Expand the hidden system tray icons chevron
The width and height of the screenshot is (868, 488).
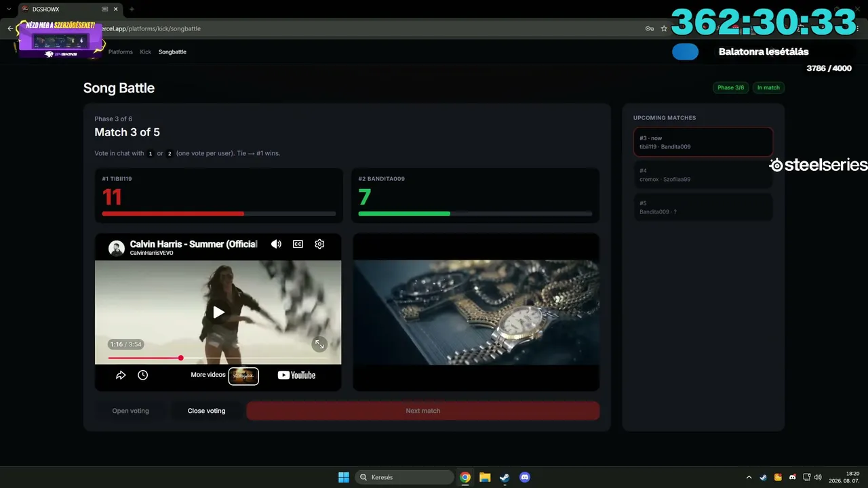click(x=749, y=477)
